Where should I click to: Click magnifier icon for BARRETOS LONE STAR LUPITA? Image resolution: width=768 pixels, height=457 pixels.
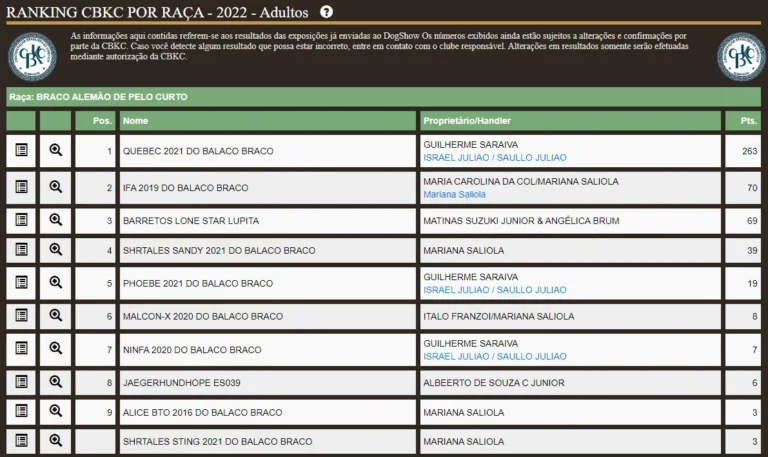click(x=56, y=220)
